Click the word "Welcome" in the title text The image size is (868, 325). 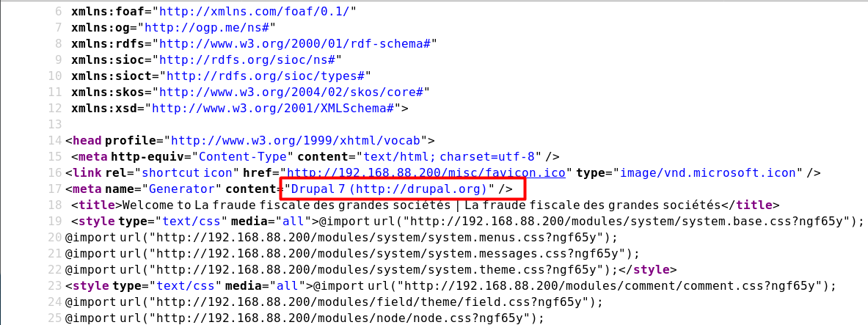click(x=149, y=205)
